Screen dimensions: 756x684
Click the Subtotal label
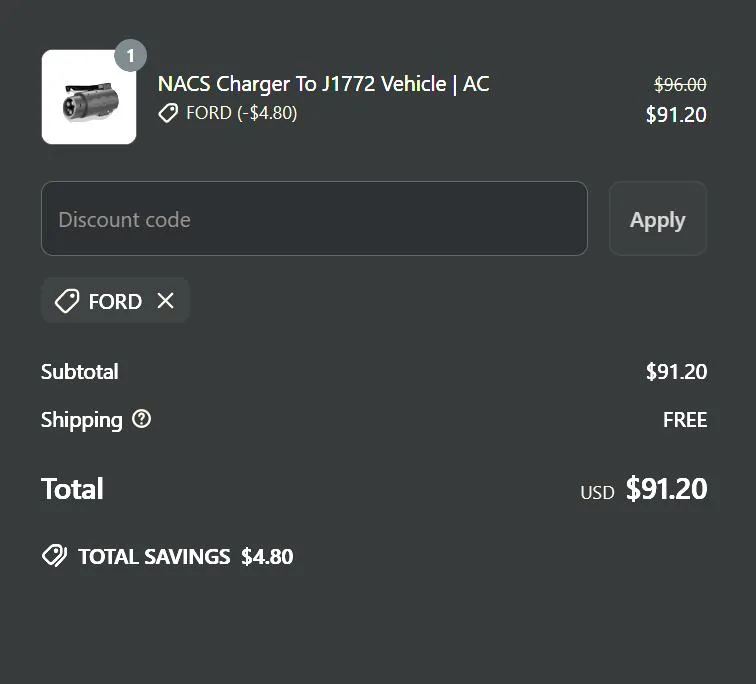coord(79,372)
